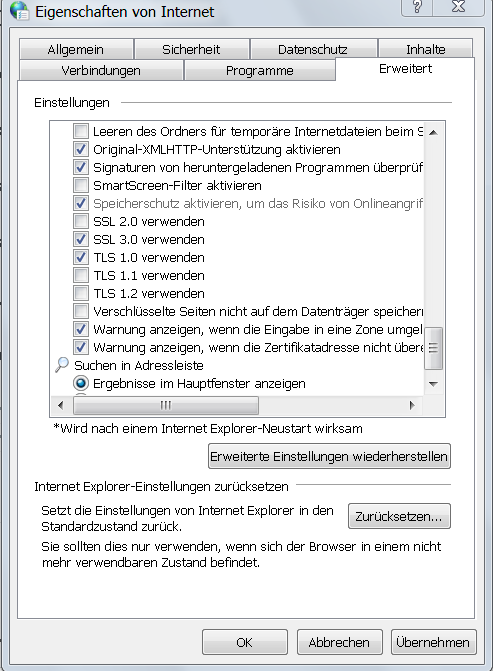Viewport: 493px width, 671px height.
Task: Click the Zurücksetzen... button
Action: [399, 516]
